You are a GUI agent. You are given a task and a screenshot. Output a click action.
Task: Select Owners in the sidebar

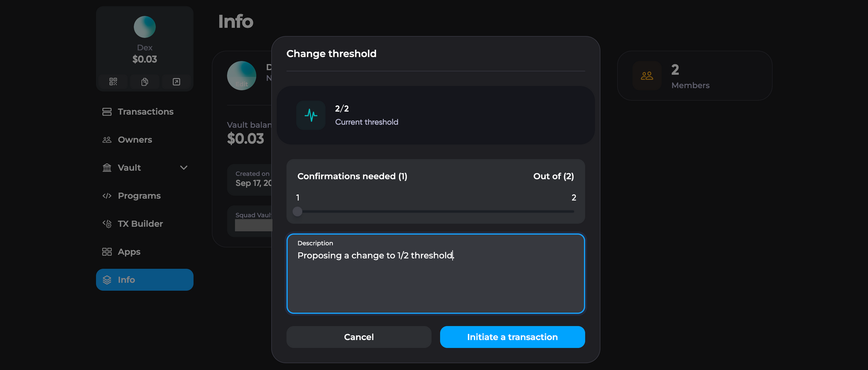point(135,139)
